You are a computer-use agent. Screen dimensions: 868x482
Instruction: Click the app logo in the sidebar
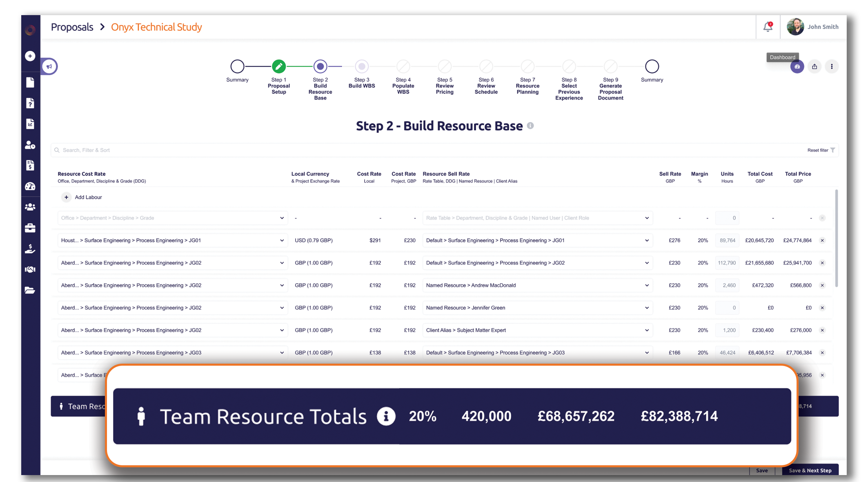coord(30,30)
